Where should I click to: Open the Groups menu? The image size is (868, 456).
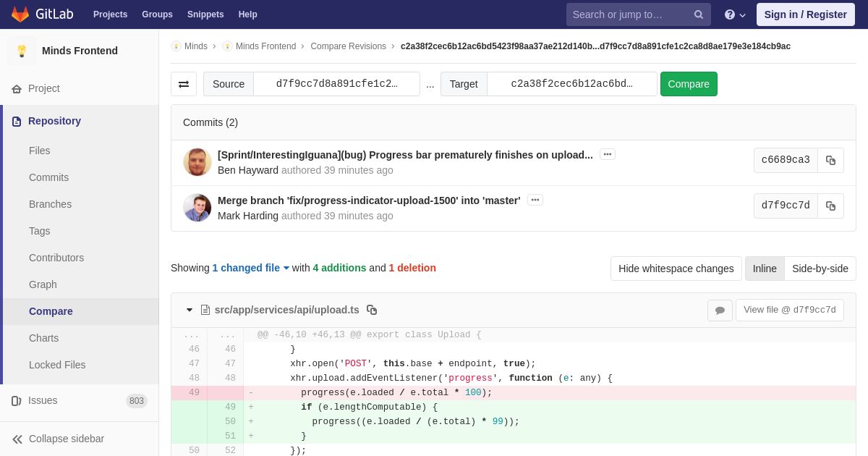(157, 14)
